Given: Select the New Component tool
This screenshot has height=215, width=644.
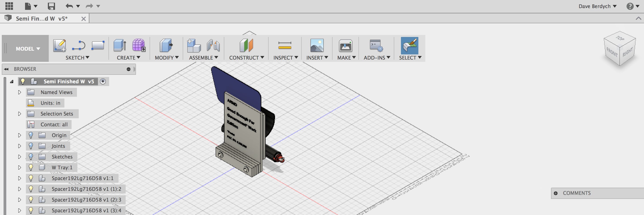Looking at the screenshot, I should click(194, 45).
